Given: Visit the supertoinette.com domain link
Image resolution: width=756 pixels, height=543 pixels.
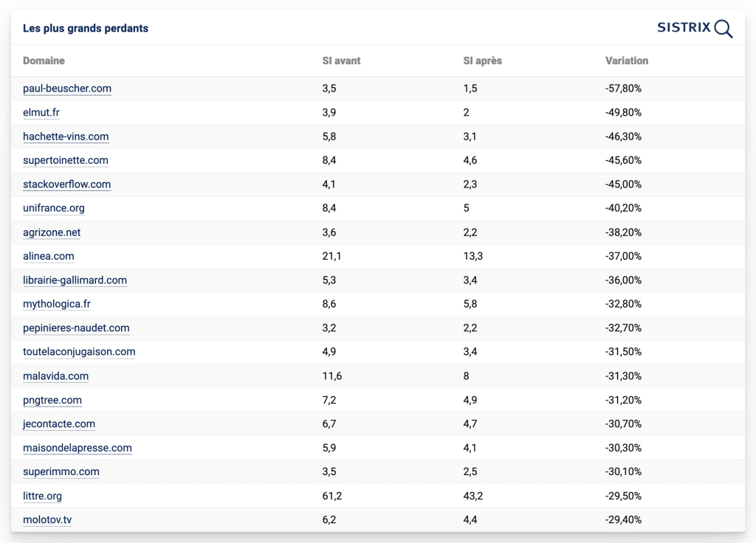Looking at the screenshot, I should [66, 160].
